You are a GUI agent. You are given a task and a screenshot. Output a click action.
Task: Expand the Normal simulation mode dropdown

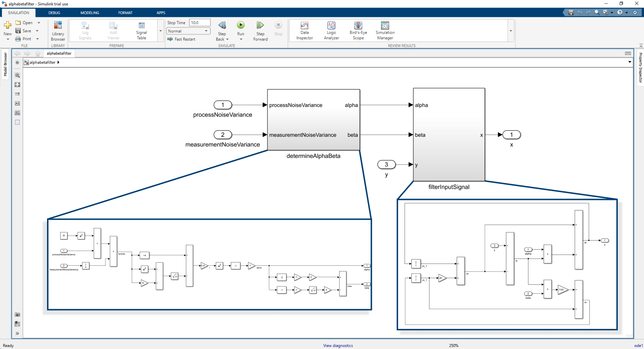tap(188, 31)
